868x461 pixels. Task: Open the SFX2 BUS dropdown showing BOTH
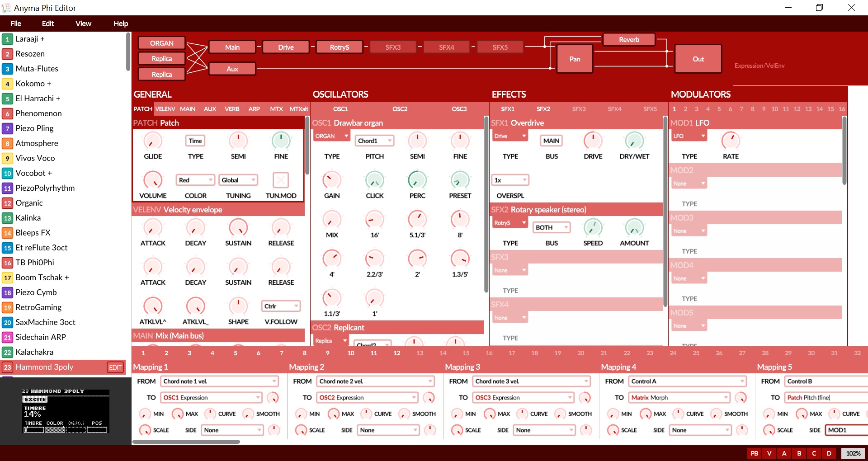click(x=552, y=227)
